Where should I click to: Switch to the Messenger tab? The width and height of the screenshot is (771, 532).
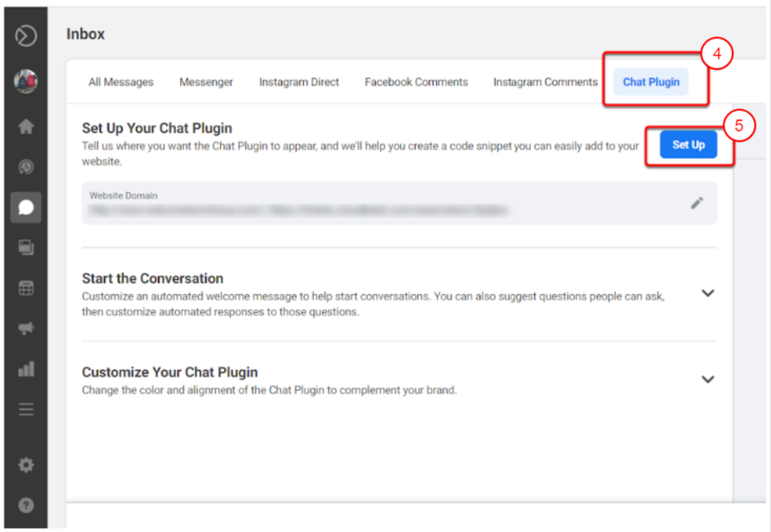(x=206, y=81)
